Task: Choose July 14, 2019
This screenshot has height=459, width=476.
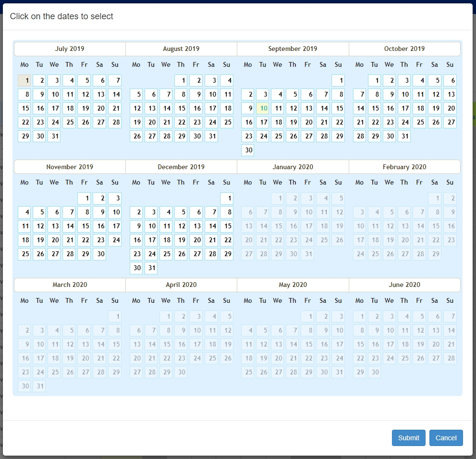Action: tap(115, 94)
